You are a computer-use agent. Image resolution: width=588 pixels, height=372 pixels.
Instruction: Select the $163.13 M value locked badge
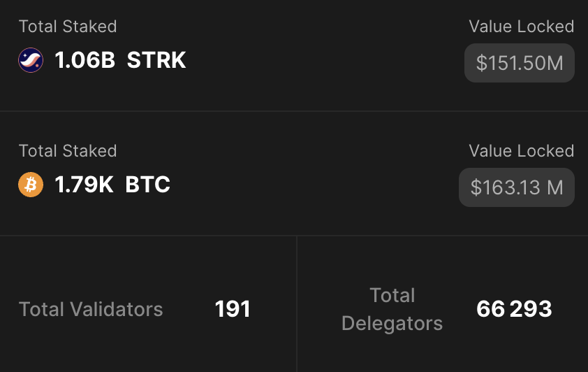coord(516,187)
